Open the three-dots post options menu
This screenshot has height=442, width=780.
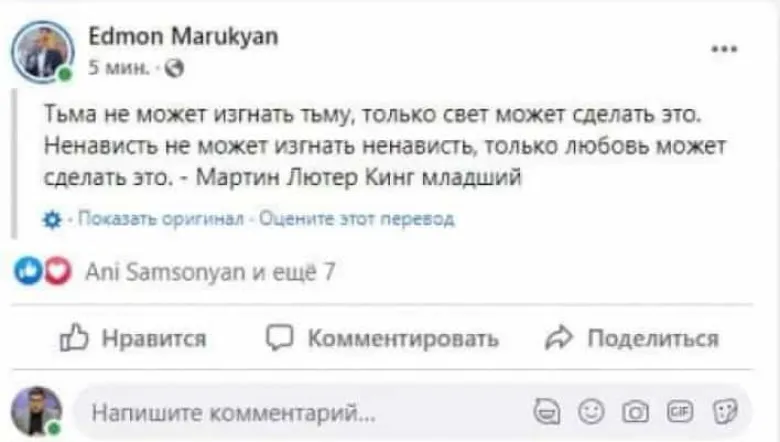(x=723, y=49)
